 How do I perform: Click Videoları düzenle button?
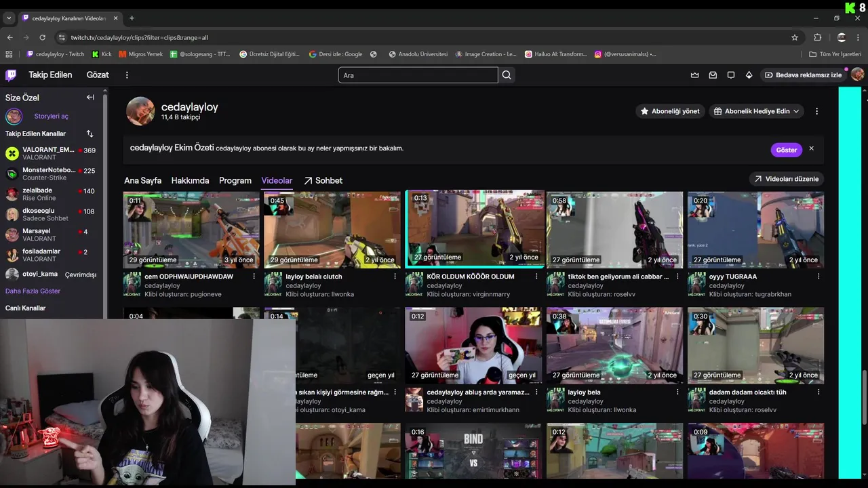(x=787, y=179)
